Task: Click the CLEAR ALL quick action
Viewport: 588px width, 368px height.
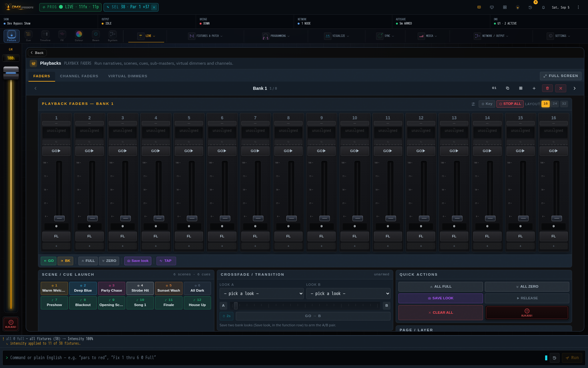Action: (x=440, y=313)
